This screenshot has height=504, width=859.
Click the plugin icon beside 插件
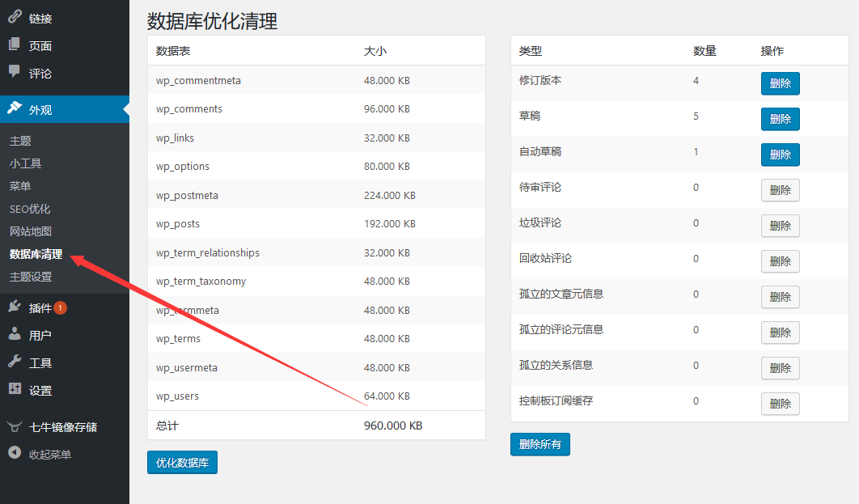click(x=15, y=307)
